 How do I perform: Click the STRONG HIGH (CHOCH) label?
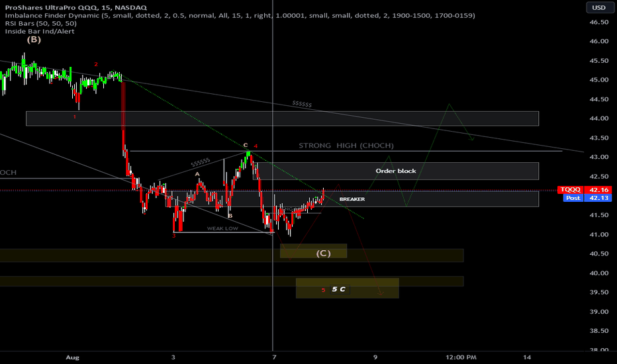click(x=346, y=146)
